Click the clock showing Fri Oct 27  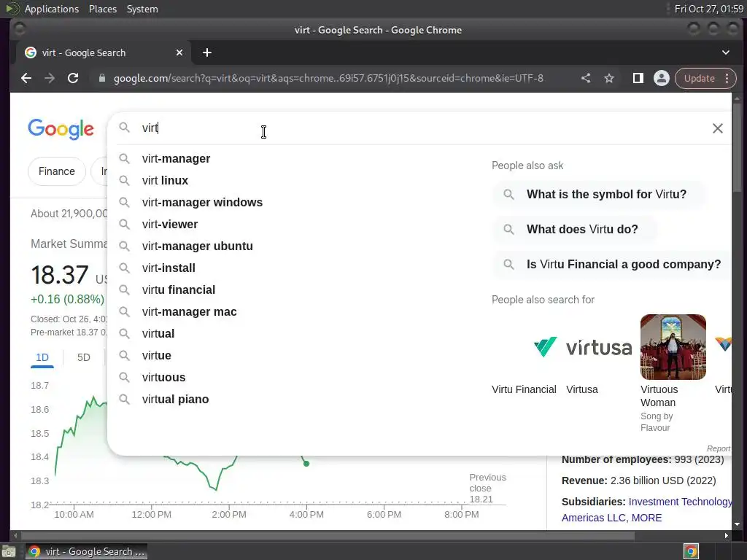point(709,9)
